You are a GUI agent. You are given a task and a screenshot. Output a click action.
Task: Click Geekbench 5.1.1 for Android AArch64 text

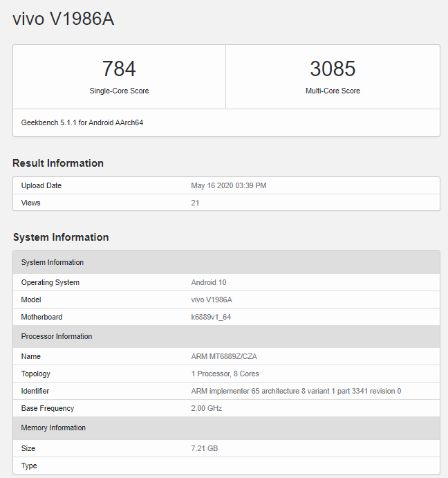(82, 122)
